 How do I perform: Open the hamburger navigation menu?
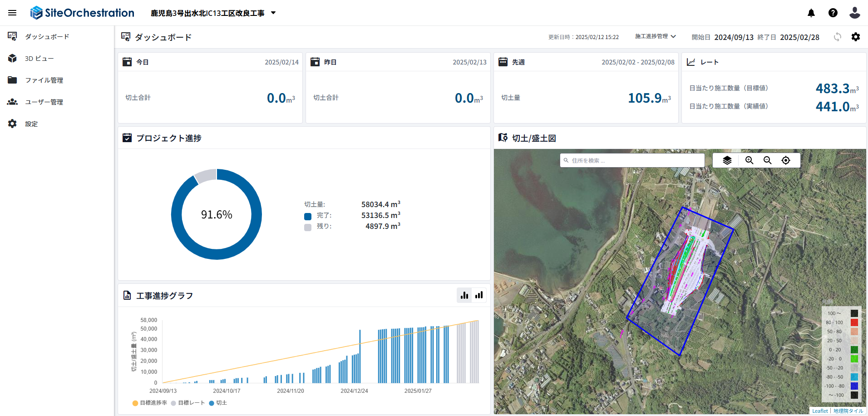point(12,13)
